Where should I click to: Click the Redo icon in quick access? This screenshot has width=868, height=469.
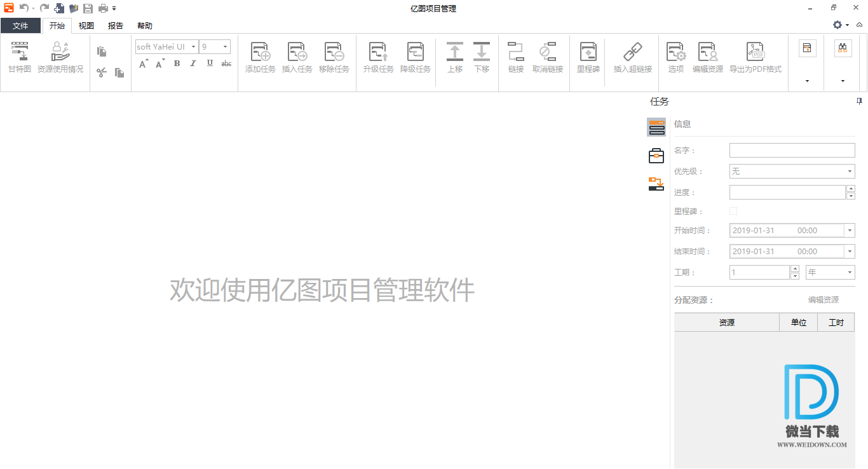(x=44, y=8)
